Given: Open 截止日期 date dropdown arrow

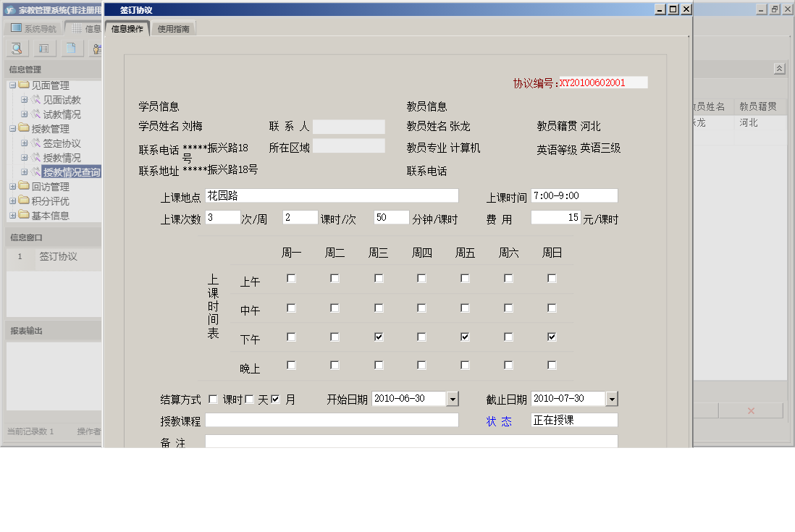Looking at the screenshot, I should 612,400.
